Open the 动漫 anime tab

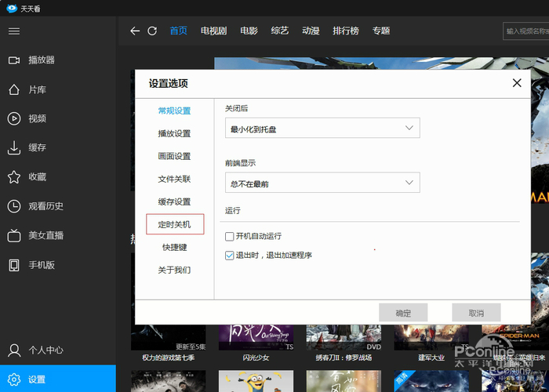pos(311,31)
